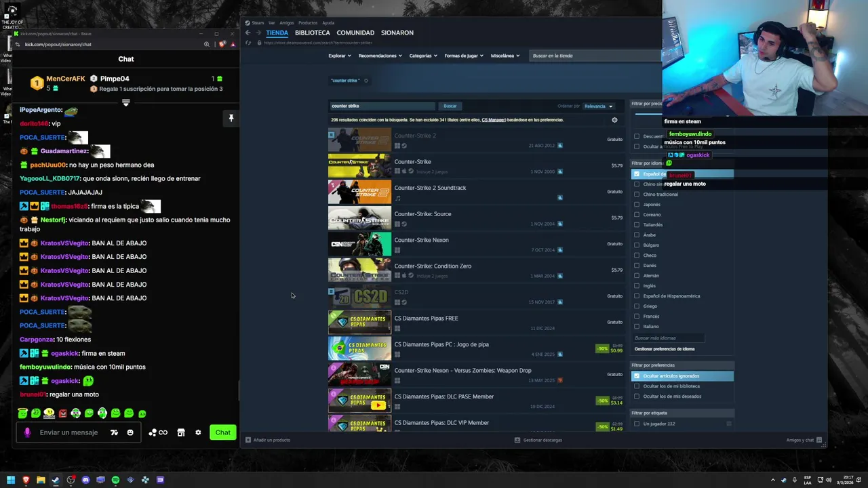
Task: Click the Buscar search button
Action: 450,106
